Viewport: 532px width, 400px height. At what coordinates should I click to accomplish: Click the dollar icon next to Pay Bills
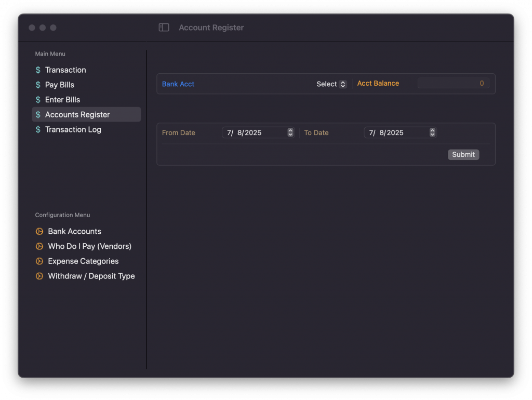pos(38,85)
